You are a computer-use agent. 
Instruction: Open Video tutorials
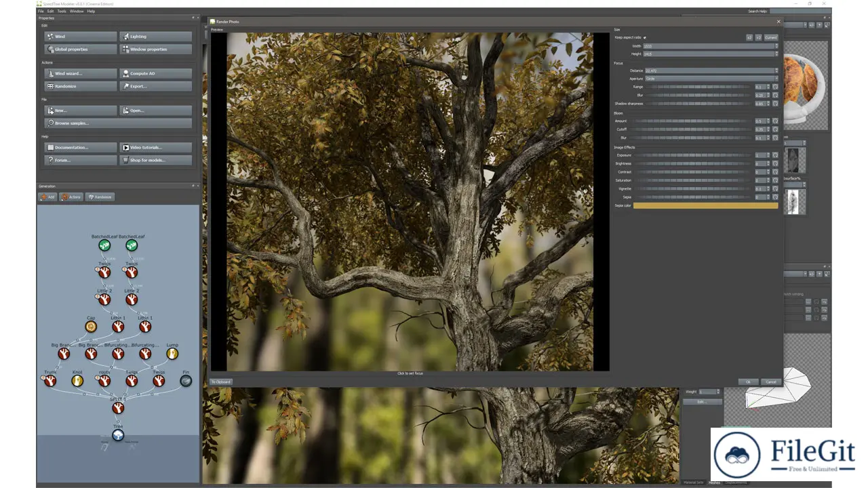pyautogui.click(x=156, y=147)
